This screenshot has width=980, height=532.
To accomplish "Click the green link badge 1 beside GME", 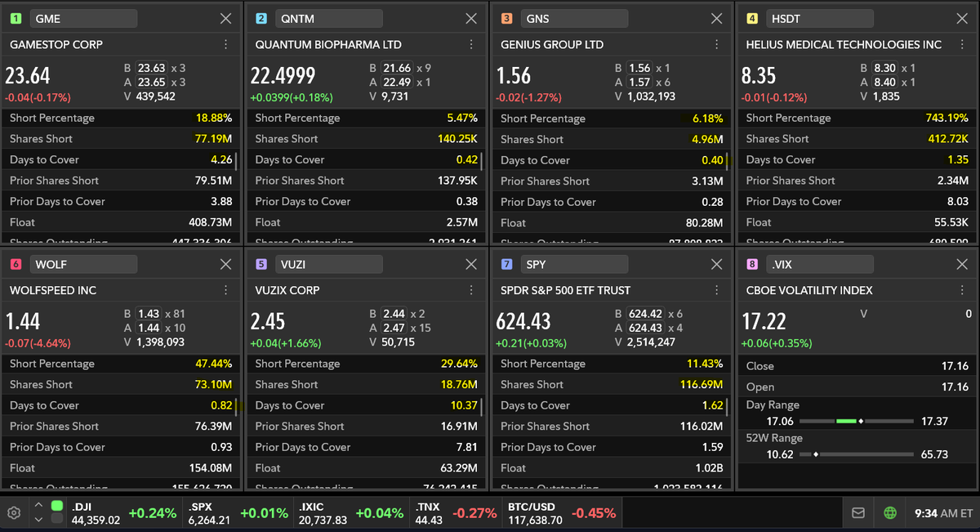I will [16, 19].
